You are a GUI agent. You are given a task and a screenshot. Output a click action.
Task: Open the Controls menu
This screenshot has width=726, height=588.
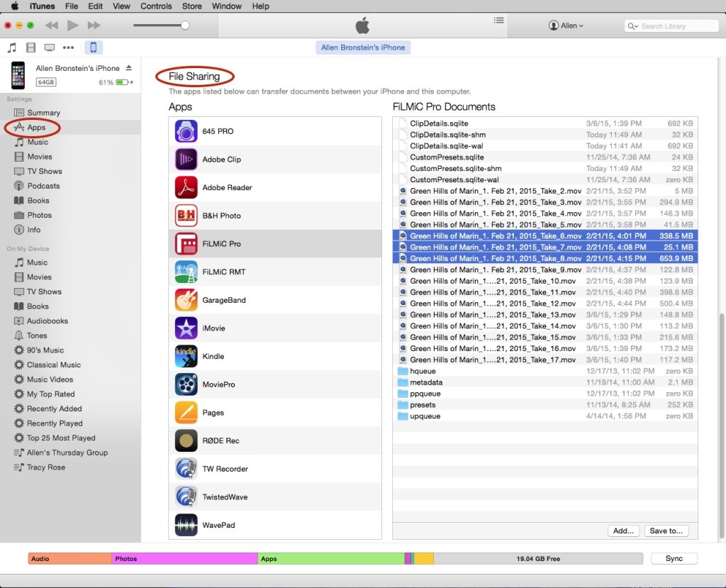pos(156,6)
